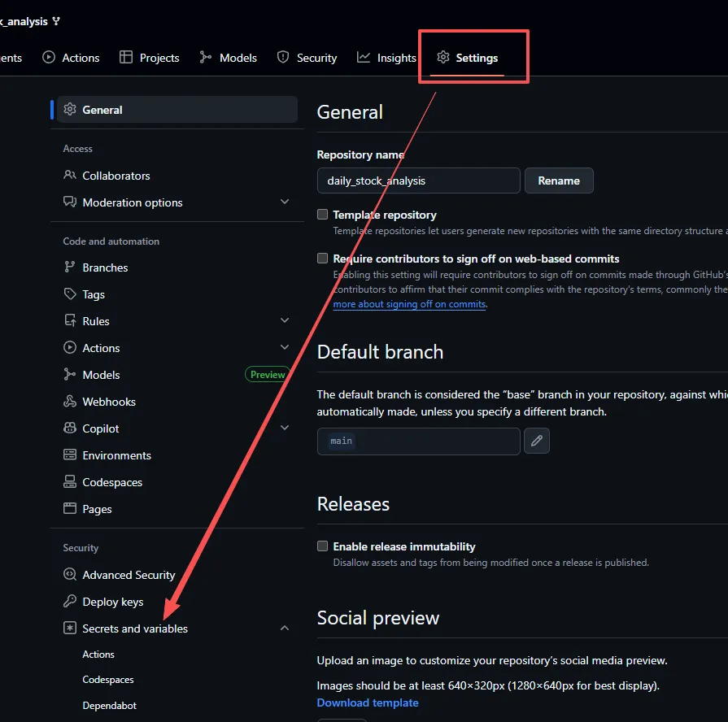The width and height of the screenshot is (728, 722).
Task: Enable release immutability checkbox
Action: tap(322, 546)
